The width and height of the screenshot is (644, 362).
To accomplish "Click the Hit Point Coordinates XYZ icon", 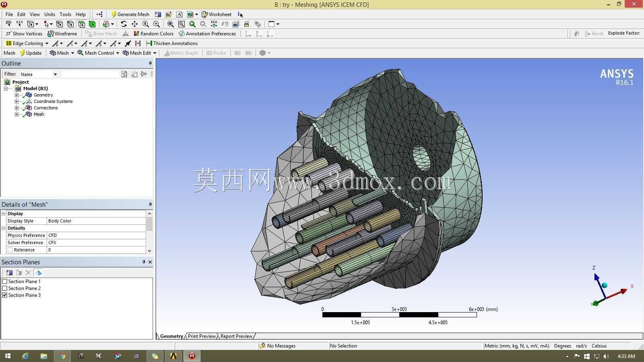I will (x=19, y=24).
